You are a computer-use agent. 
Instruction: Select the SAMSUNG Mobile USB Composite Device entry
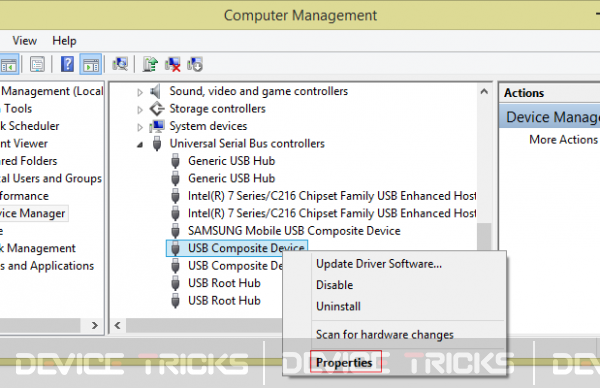pyautogui.click(x=294, y=231)
